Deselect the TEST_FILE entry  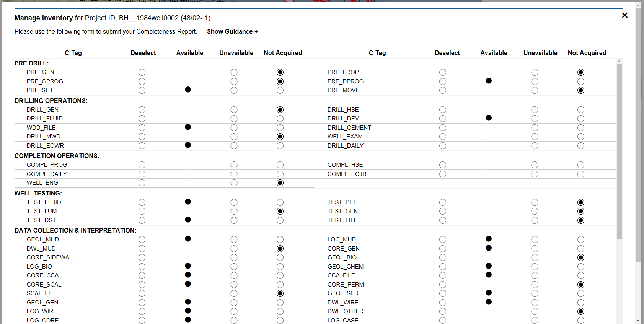point(443,220)
